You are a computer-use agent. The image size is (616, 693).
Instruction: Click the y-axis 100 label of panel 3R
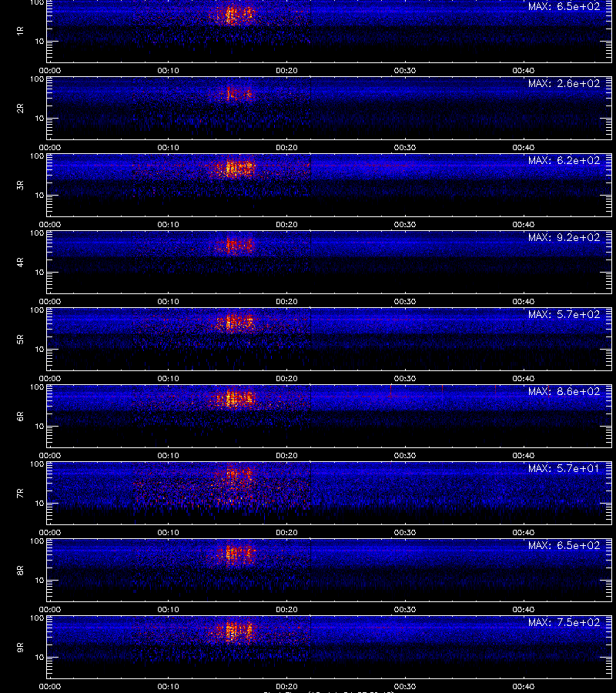coord(37,156)
